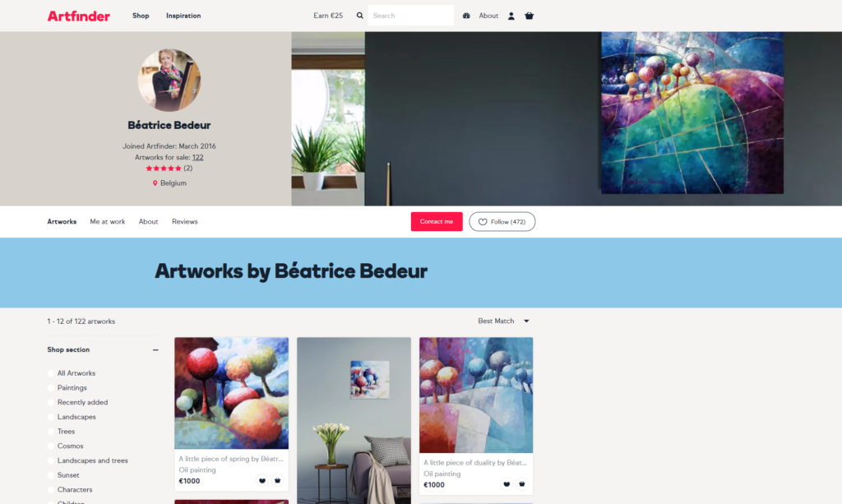The image size is (842, 504).
Task: Switch to the Me at work tab
Action: click(x=108, y=222)
